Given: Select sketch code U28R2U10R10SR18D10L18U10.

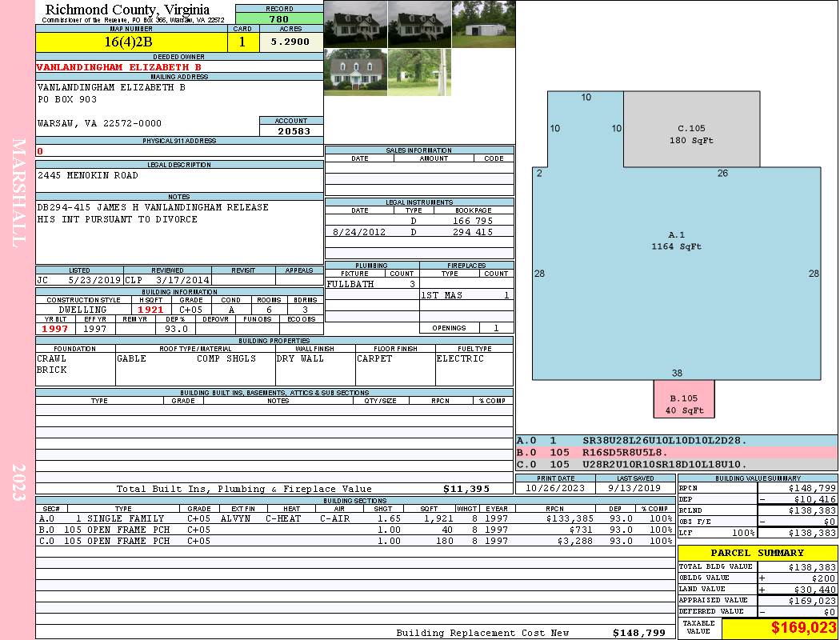Looking at the screenshot, I should tap(664, 464).
